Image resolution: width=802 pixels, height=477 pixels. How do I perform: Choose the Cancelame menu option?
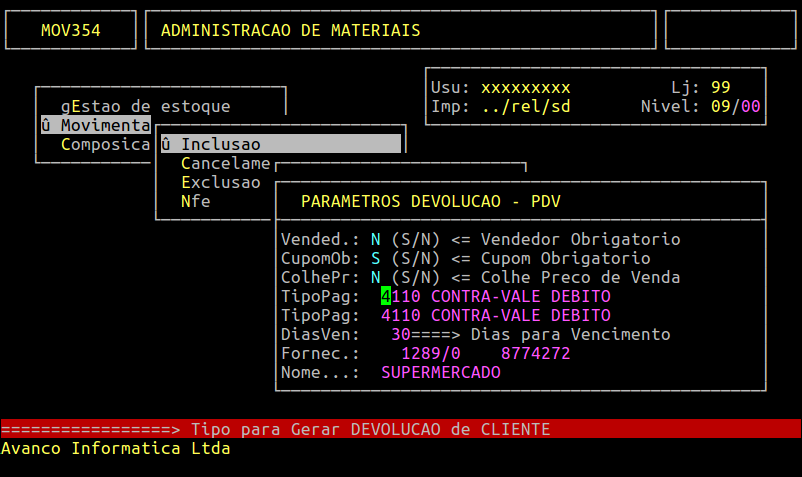coord(226,164)
